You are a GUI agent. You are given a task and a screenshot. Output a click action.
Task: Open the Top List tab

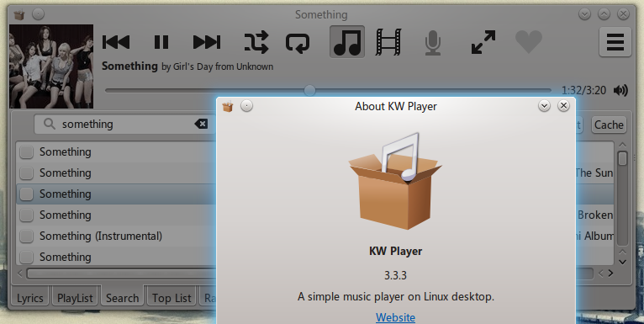click(172, 298)
